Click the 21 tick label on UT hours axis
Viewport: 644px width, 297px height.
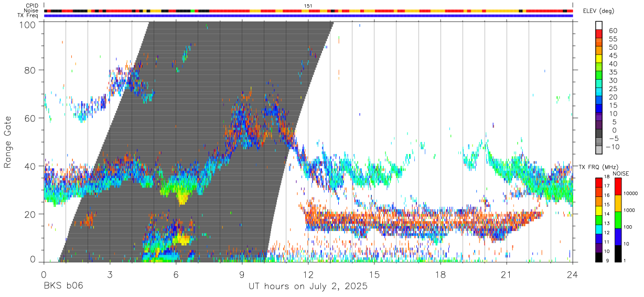tap(507, 274)
